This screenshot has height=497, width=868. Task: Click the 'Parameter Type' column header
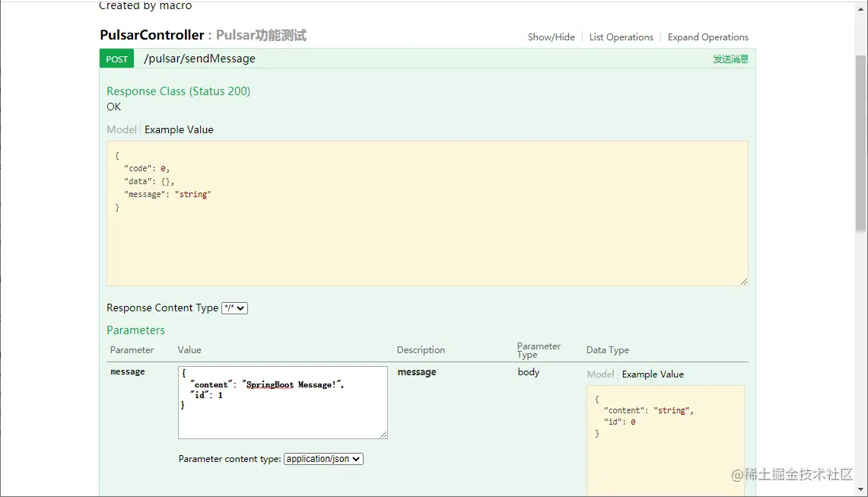539,349
